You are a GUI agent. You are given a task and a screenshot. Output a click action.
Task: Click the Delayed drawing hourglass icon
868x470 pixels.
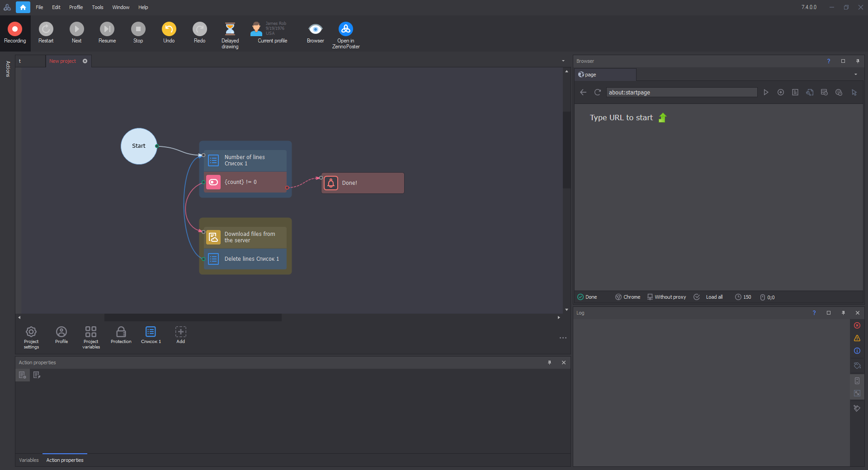[230, 29]
